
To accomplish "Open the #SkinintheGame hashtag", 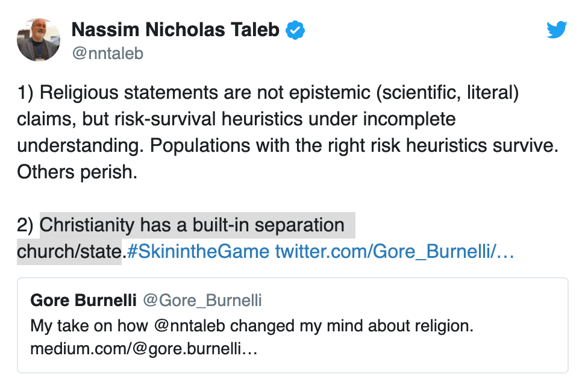I will coord(198,251).
